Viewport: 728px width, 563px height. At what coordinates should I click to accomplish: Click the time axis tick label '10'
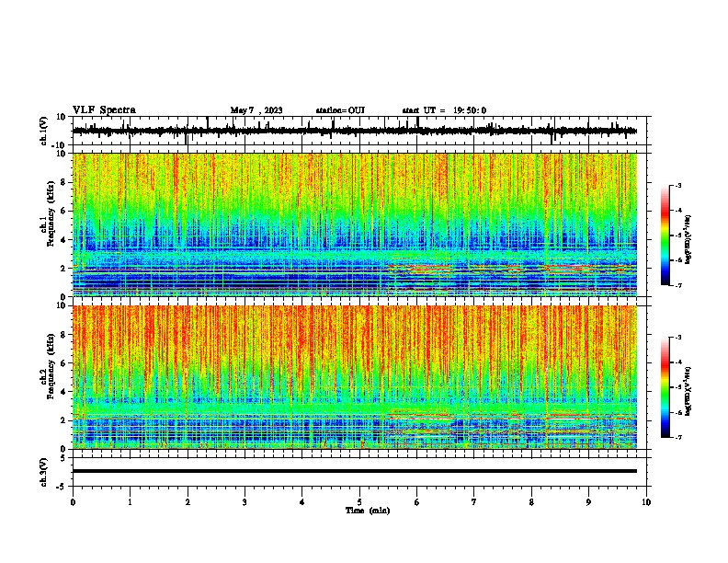tap(646, 502)
